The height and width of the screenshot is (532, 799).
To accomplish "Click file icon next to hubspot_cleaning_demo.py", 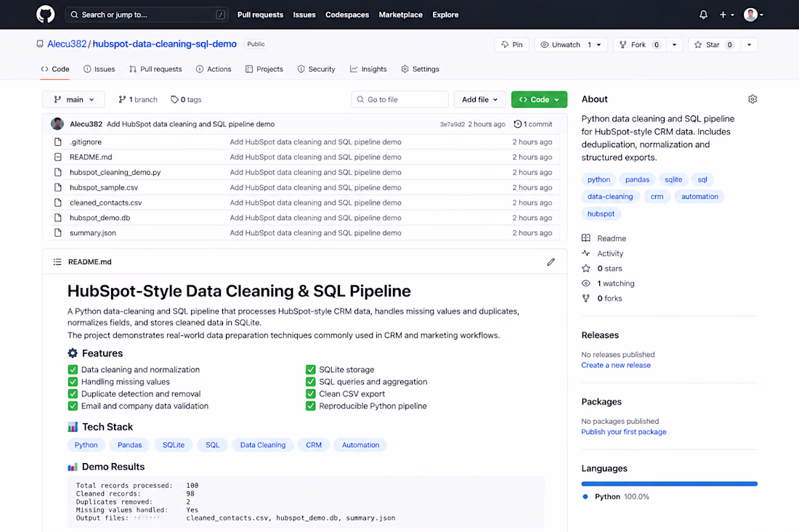I will [58, 172].
